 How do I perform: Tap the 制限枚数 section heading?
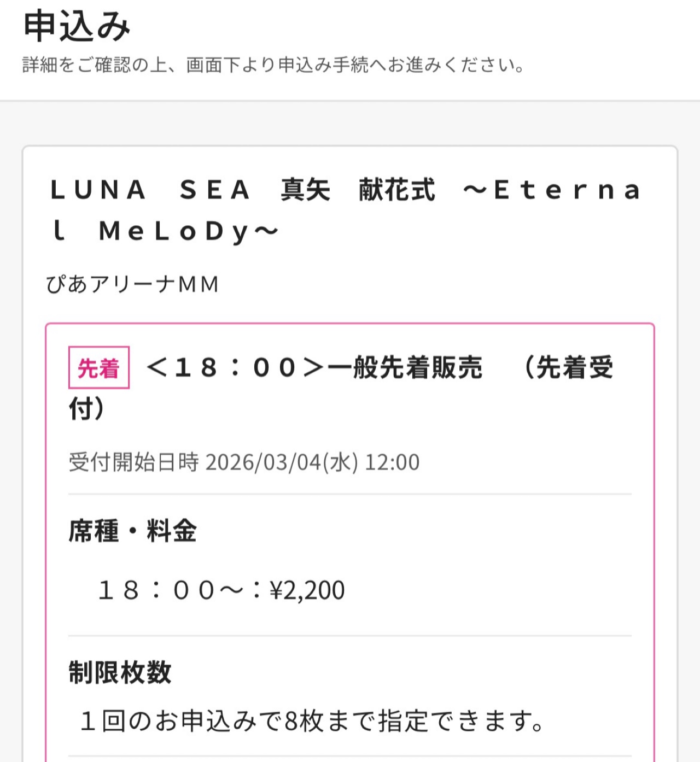pos(120,672)
